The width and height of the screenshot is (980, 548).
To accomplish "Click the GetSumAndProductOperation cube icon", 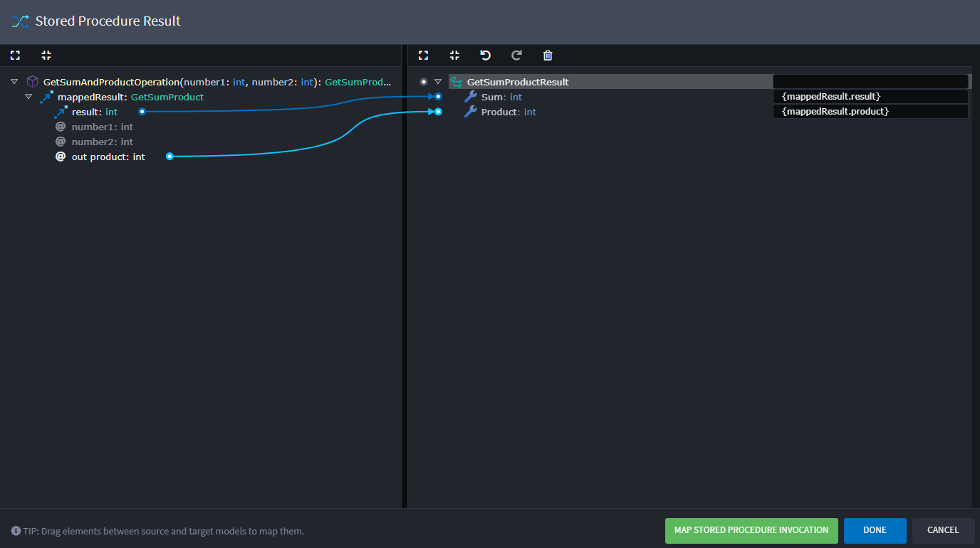I will click(32, 82).
